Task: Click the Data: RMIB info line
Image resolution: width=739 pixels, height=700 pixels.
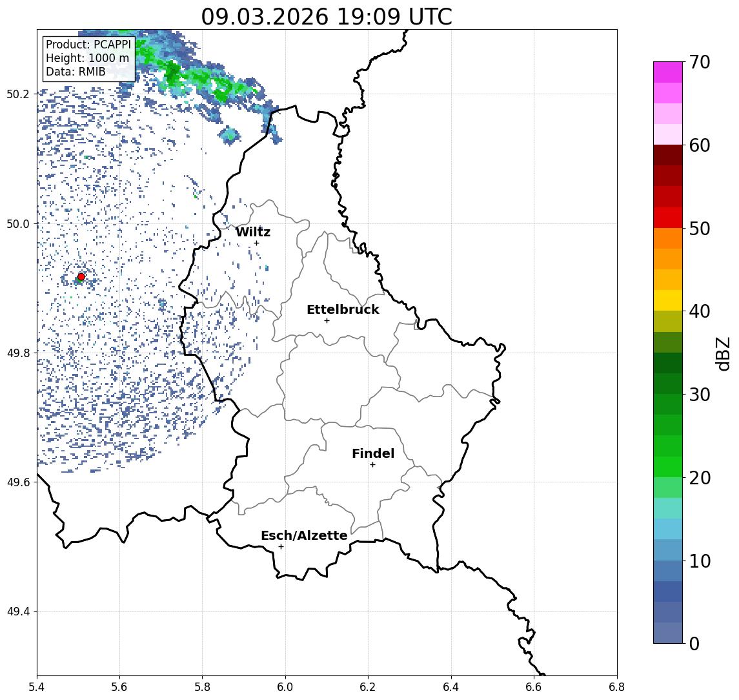Action: tap(76, 72)
